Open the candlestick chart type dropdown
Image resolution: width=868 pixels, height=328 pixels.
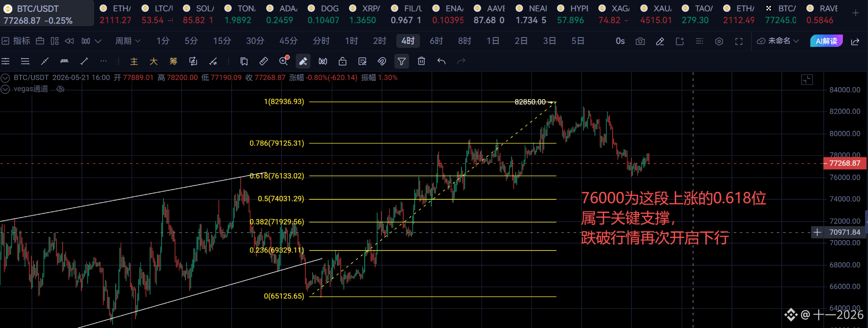point(91,41)
